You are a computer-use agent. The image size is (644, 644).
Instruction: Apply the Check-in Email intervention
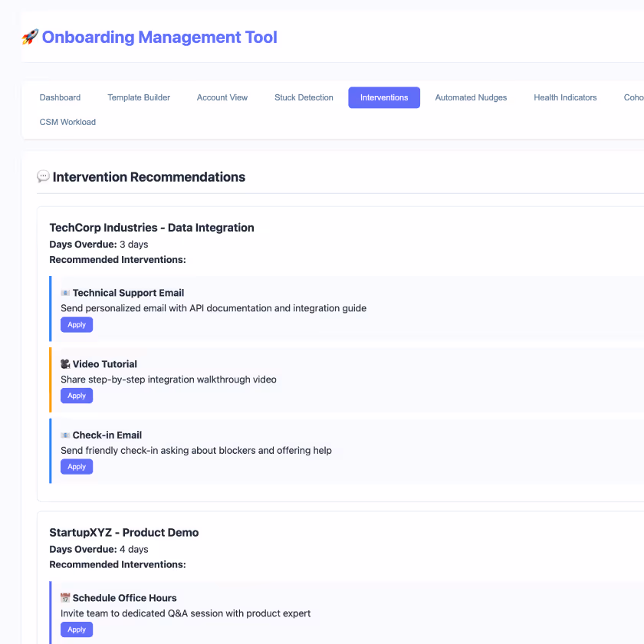coord(76,466)
